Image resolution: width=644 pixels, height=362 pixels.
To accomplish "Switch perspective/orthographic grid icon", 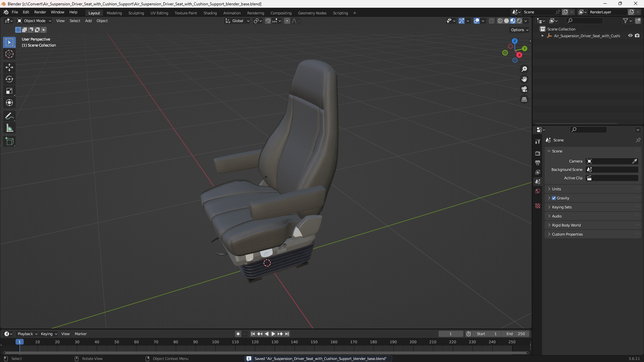I will [x=524, y=100].
